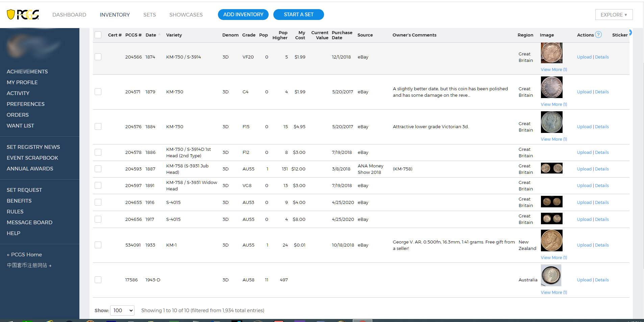The width and height of the screenshot is (644, 322).
Task: Open the 1874 coin thumbnail image
Action: [551, 53]
